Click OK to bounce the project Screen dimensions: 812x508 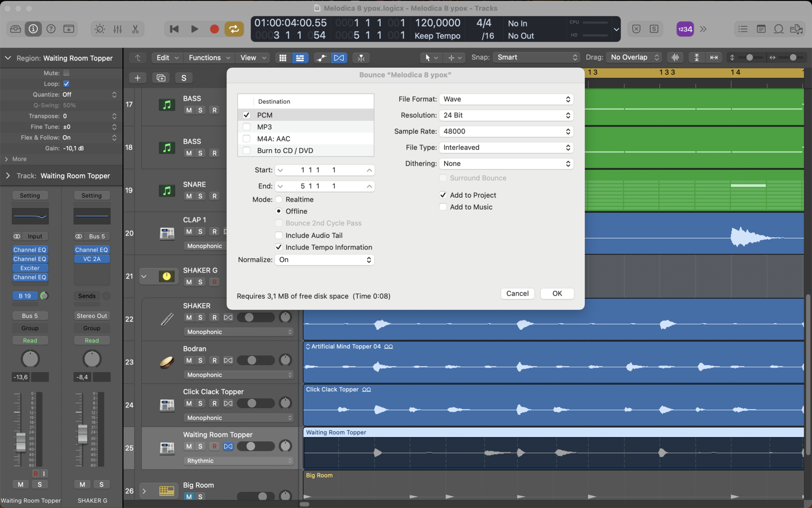(x=557, y=293)
